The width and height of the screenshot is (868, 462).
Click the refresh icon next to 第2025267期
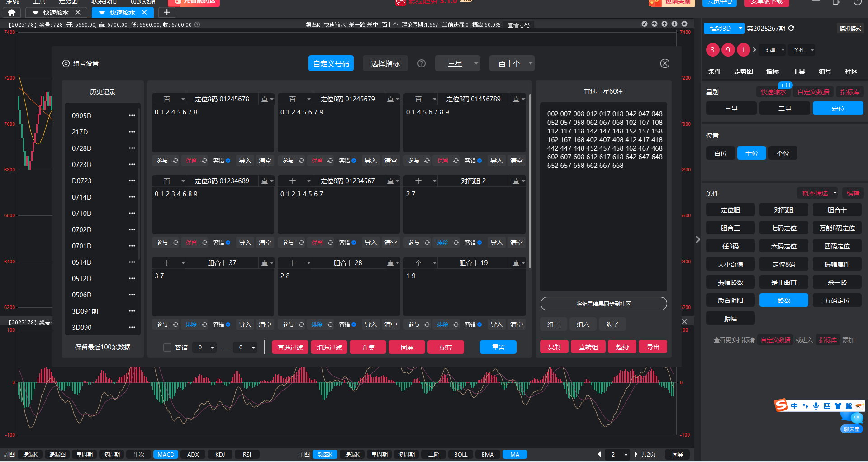(791, 28)
